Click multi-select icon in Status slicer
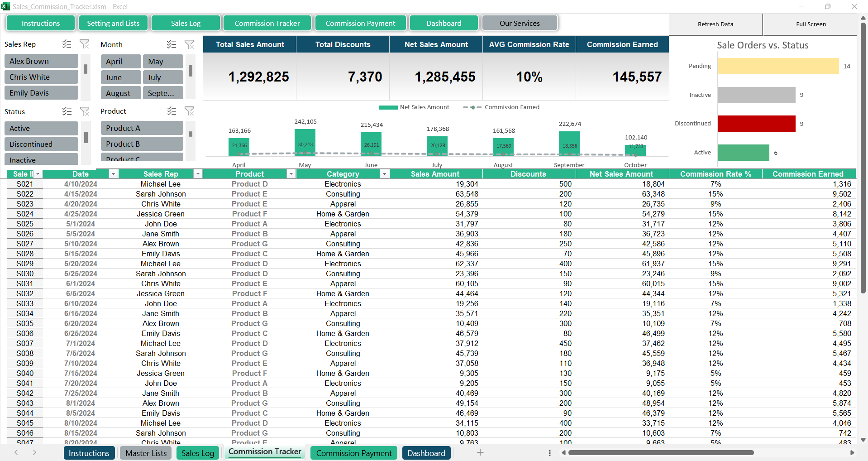Screen dimensions: 868x461 pyautogui.click(x=67, y=111)
